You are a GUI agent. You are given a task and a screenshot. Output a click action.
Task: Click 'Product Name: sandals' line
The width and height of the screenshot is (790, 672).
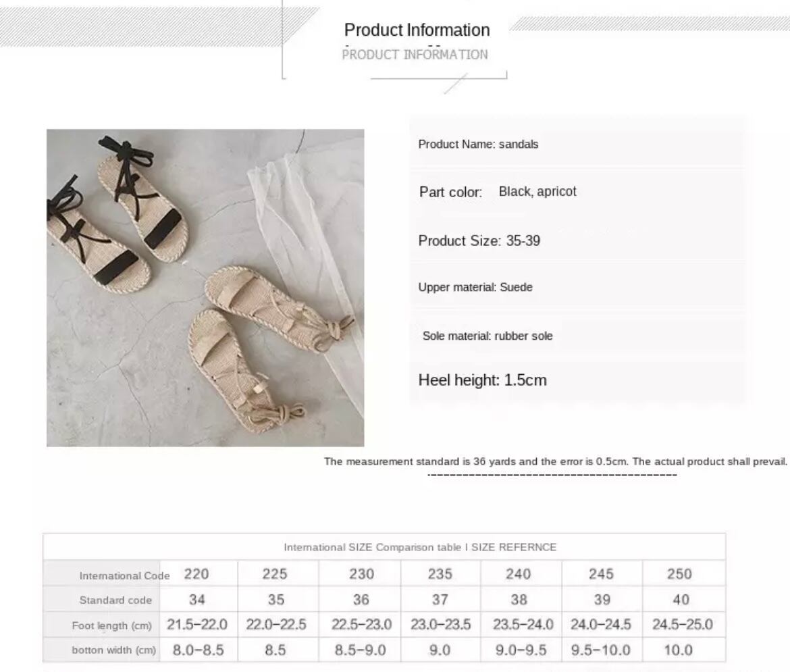pos(478,144)
